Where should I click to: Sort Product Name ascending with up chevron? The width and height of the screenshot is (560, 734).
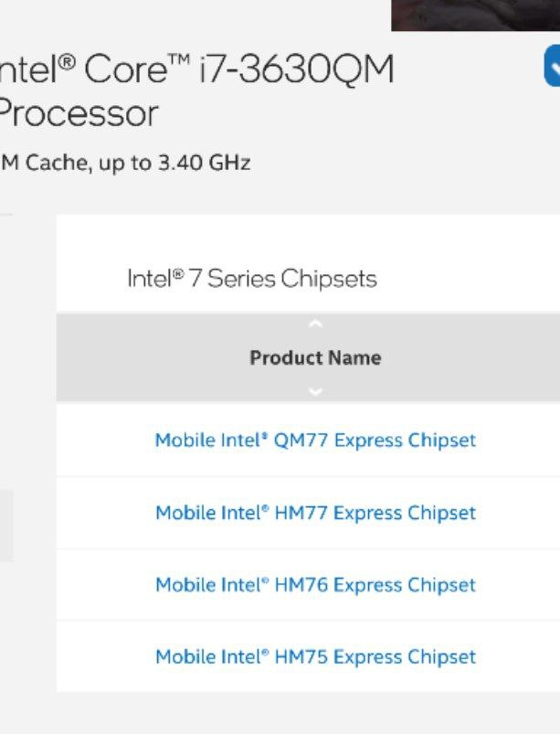[x=316, y=324]
